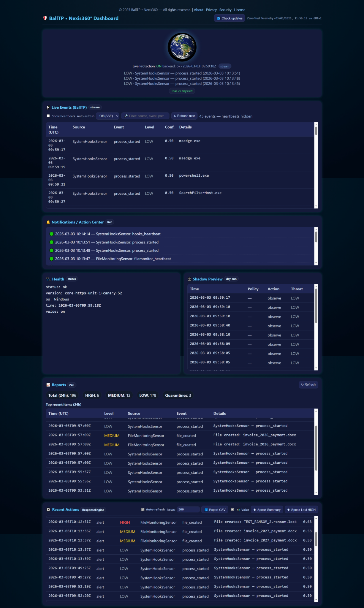Open the Auto-refresh Off (SSE) dropdown
This screenshot has height=608, width=364.
click(107, 116)
